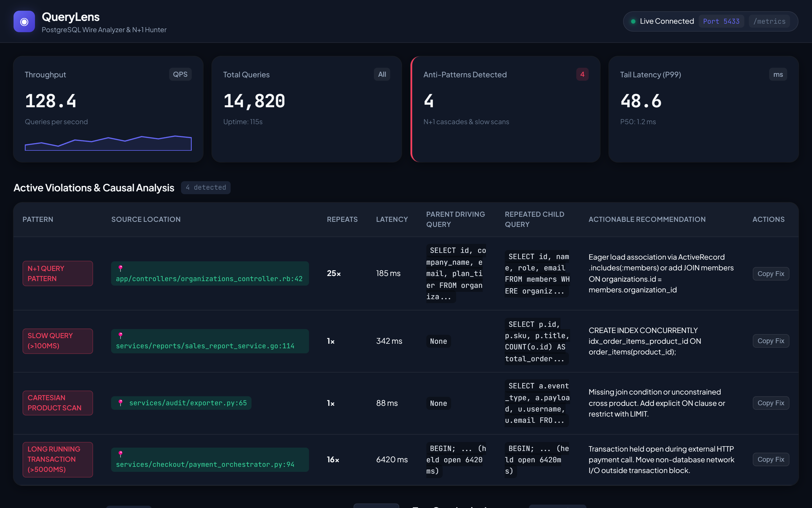Click the REPEATED CHILD QUERY column header
Viewport: 812px width, 508px height.
[535, 219]
